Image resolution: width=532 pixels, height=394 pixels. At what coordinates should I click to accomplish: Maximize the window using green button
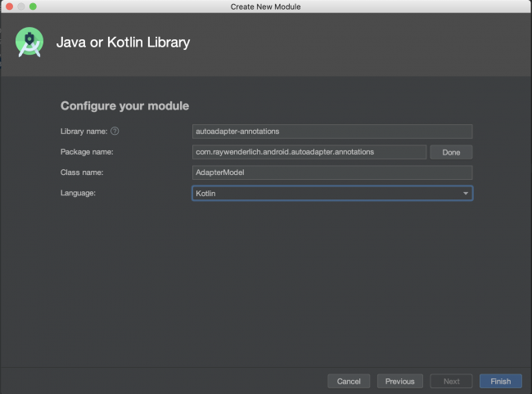pos(33,7)
